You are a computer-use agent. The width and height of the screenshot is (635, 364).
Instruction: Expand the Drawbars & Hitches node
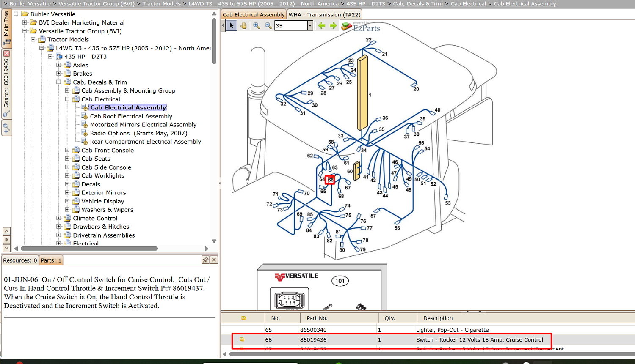[x=59, y=227]
